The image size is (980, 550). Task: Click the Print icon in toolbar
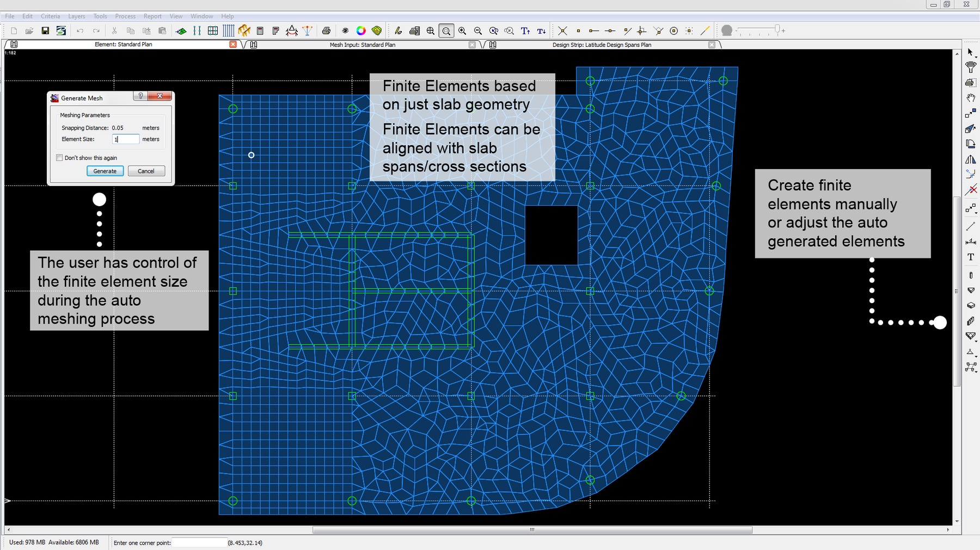pos(326,31)
